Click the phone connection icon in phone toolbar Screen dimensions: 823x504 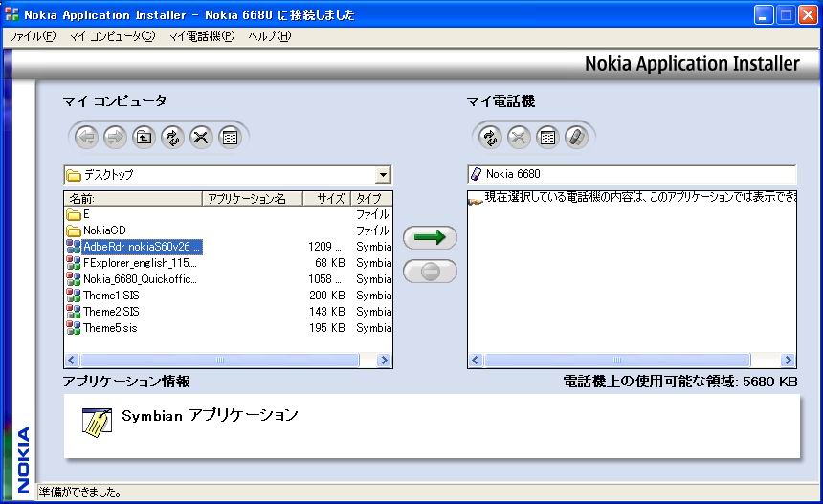576,138
